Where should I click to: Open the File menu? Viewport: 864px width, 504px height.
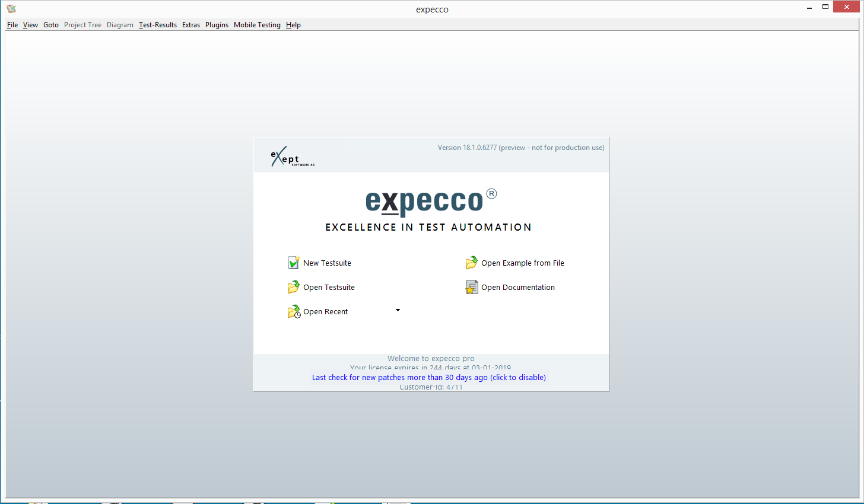pos(12,25)
